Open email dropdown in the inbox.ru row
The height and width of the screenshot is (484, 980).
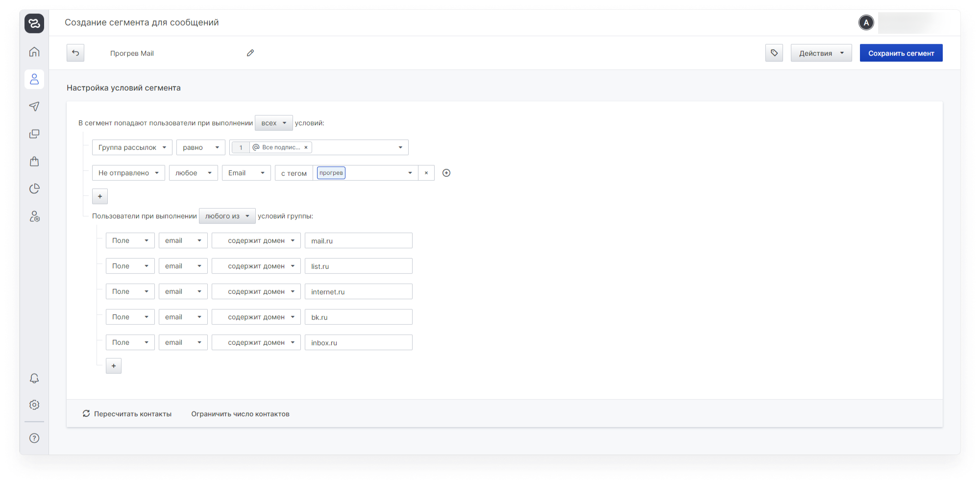[x=183, y=342]
